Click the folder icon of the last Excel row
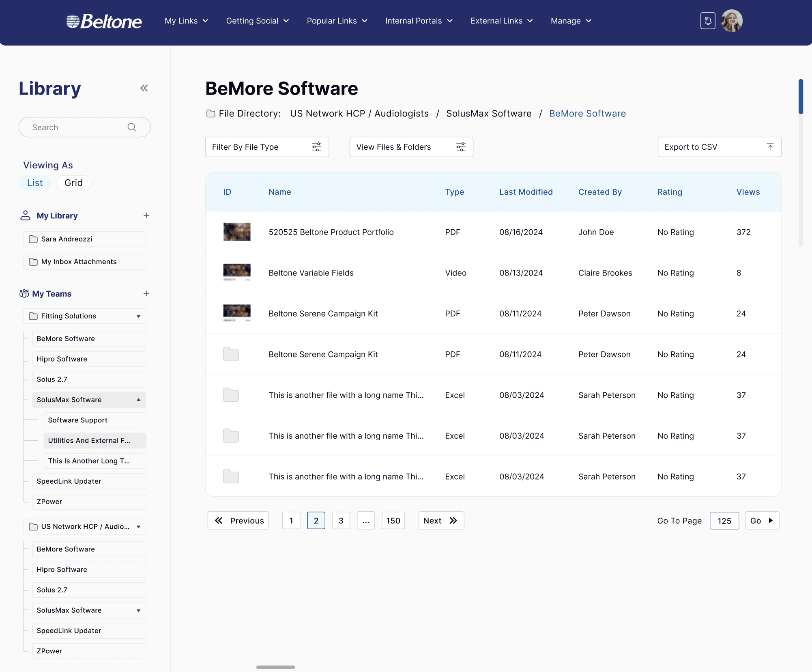 (x=231, y=476)
